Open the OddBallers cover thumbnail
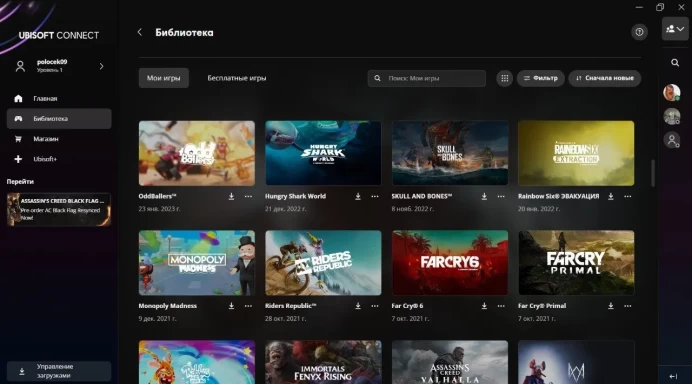 197,153
